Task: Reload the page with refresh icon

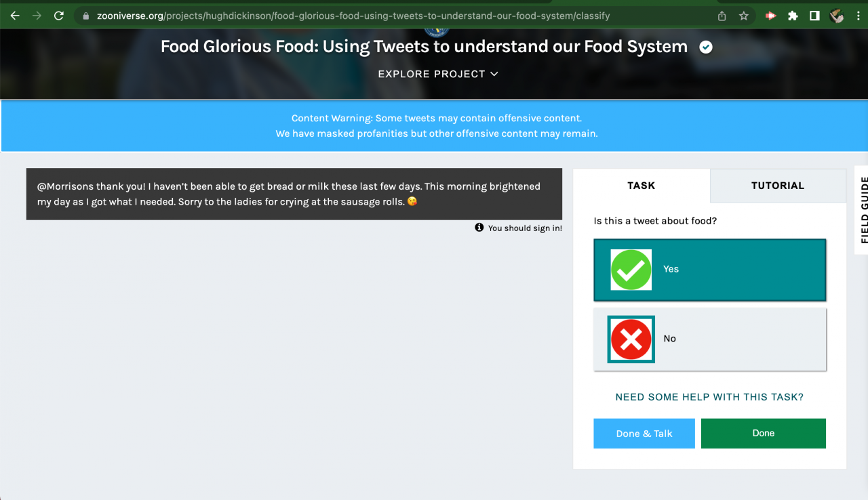Action: tap(59, 16)
